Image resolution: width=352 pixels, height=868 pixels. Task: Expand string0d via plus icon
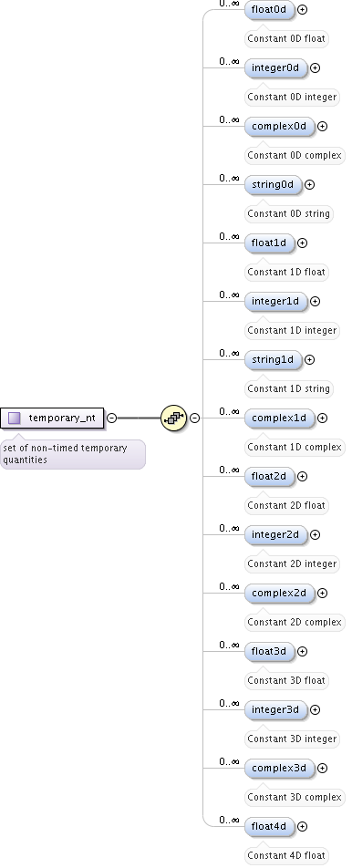click(x=310, y=184)
